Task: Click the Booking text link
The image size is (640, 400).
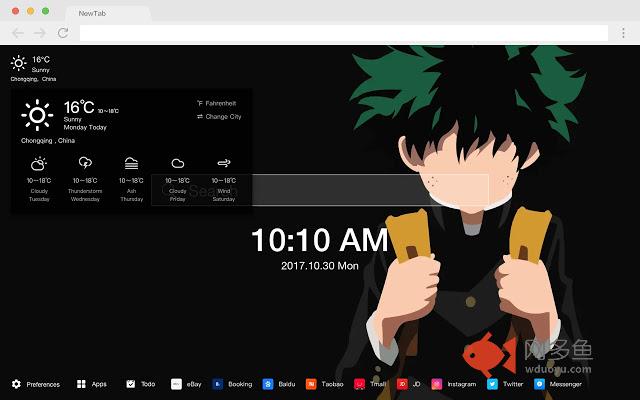Action: [240, 384]
